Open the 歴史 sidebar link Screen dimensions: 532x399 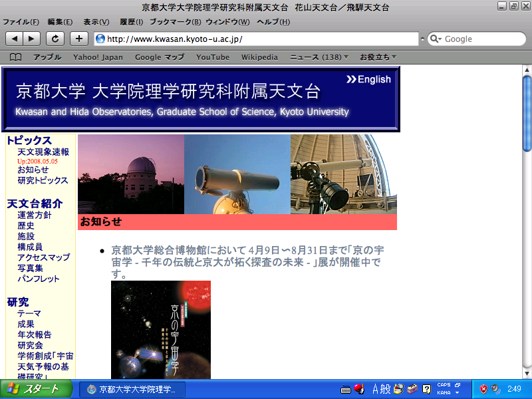26,225
